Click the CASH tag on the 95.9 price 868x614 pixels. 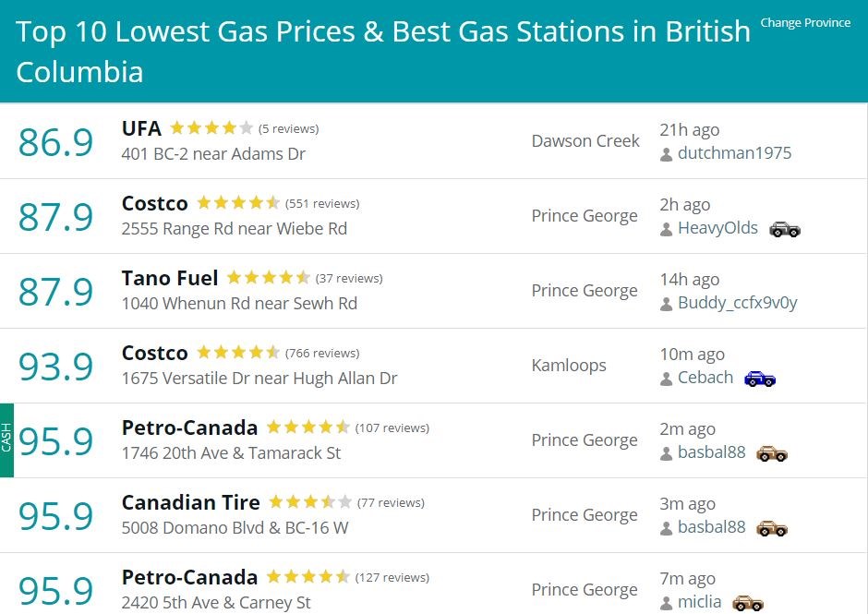tap(6, 440)
